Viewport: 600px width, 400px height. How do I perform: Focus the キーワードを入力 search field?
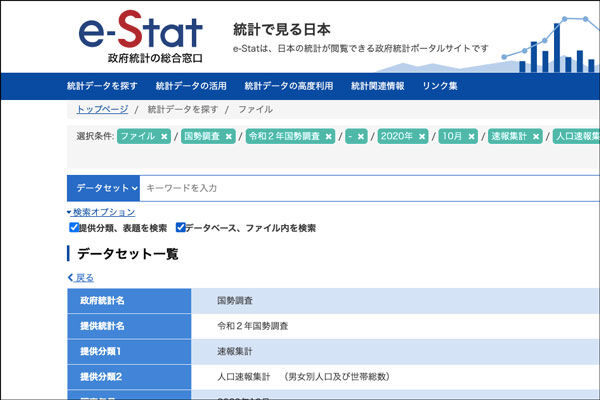(x=370, y=188)
